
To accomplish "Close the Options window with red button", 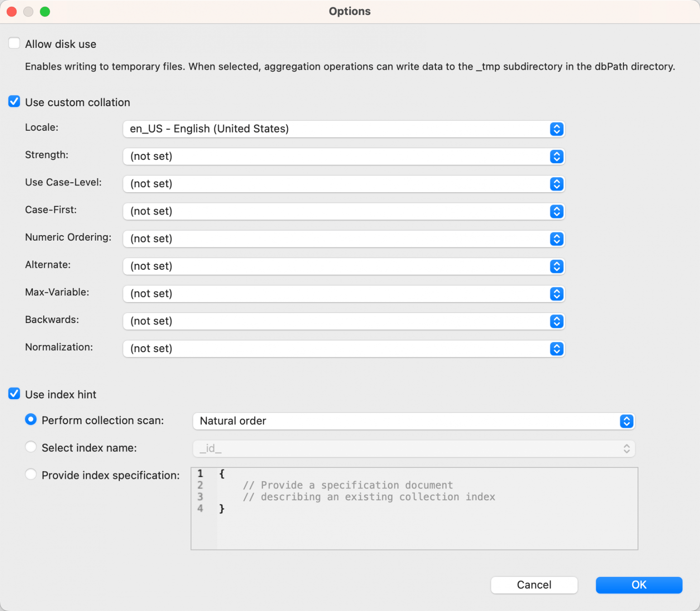I will [12, 11].
